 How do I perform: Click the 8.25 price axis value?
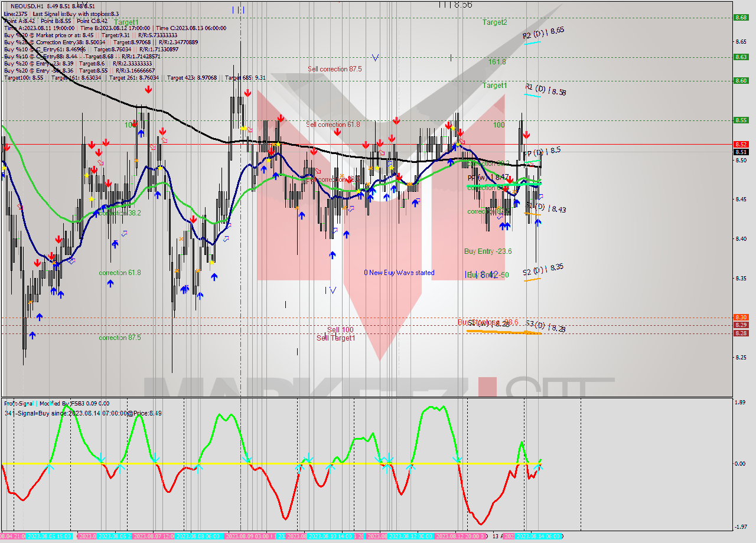741,356
